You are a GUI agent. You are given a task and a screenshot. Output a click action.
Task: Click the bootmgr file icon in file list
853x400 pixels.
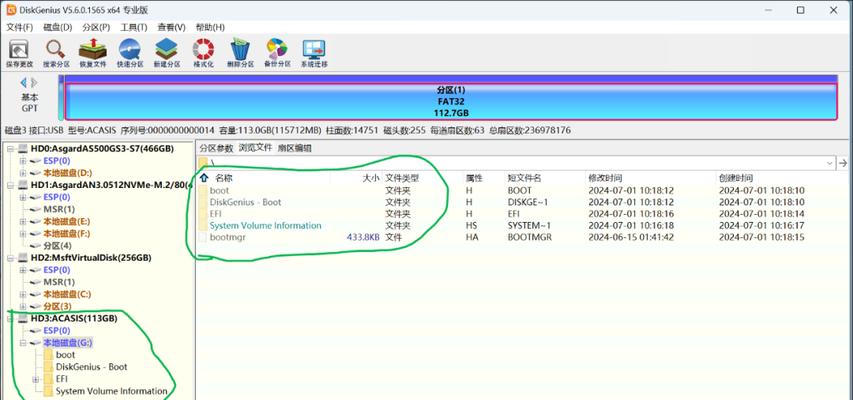point(203,237)
